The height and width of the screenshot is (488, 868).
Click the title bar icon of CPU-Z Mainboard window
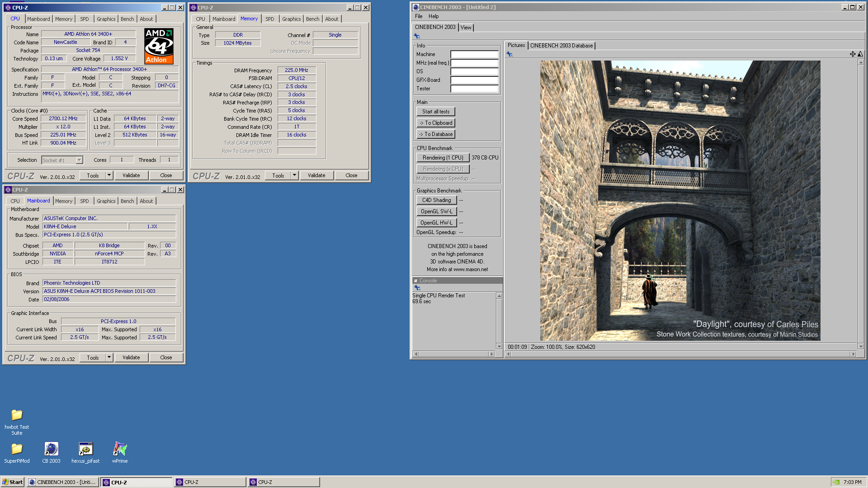(8, 190)
